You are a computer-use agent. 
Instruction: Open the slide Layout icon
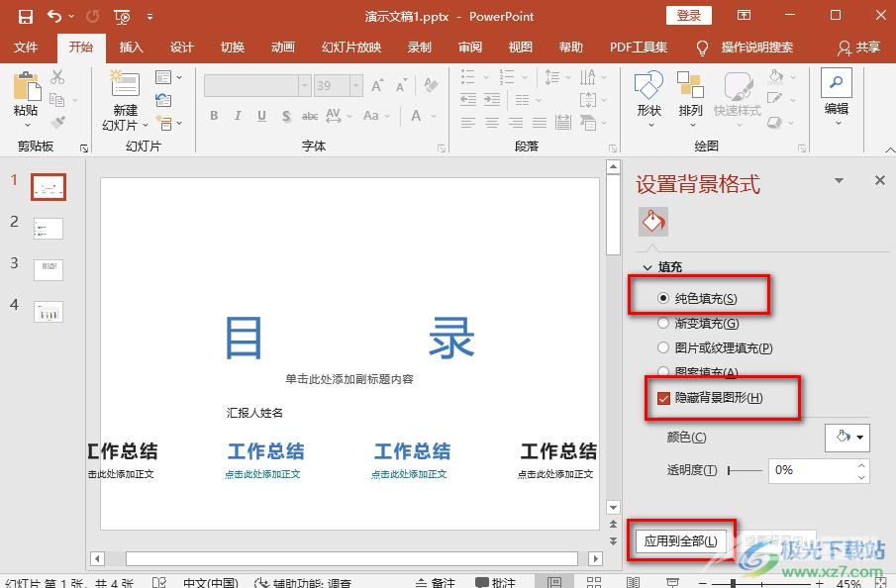pos(163,76)
